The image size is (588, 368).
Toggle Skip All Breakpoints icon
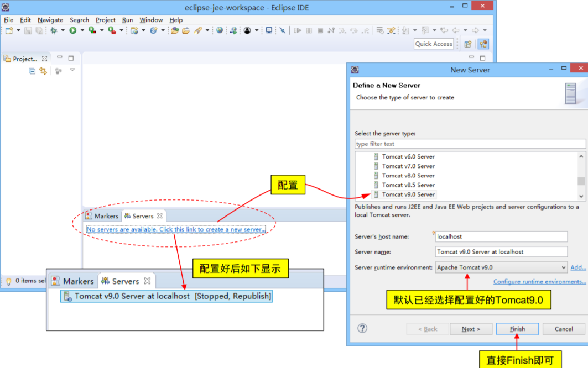click(x=282, y=31)
